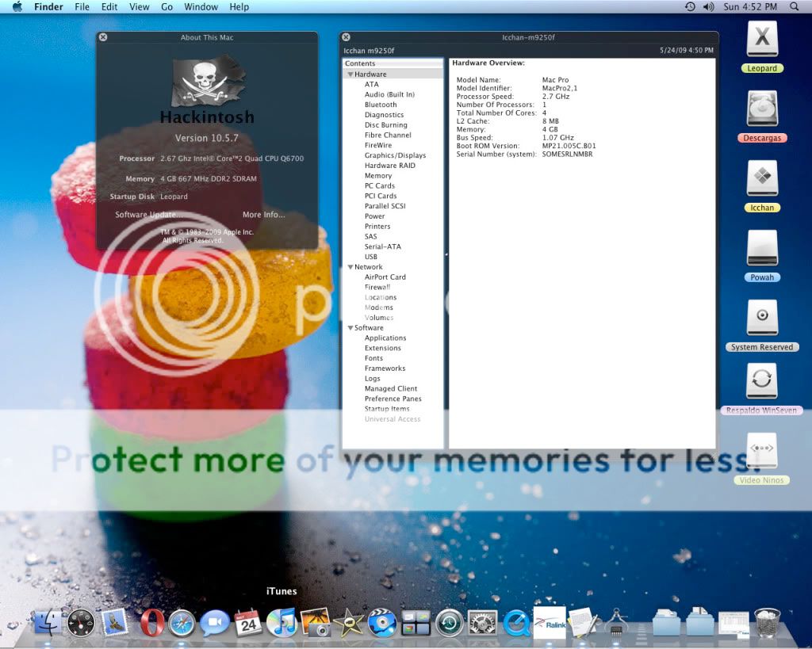Open the volume control in menu bar
The height and width of the screenshot is (649, 812).
point(708,7)
